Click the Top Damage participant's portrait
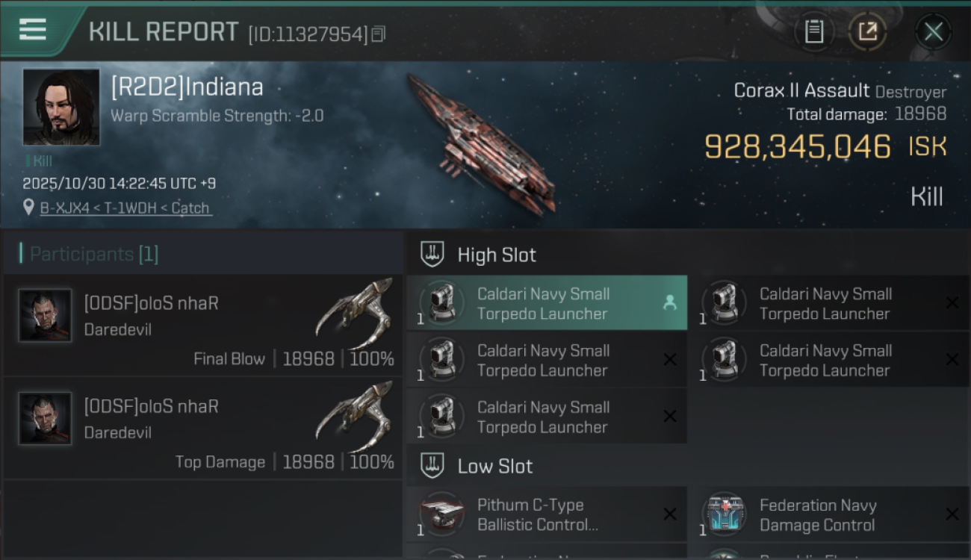The width and height of the screenshot is (971, 560). (x=46, y=418)
